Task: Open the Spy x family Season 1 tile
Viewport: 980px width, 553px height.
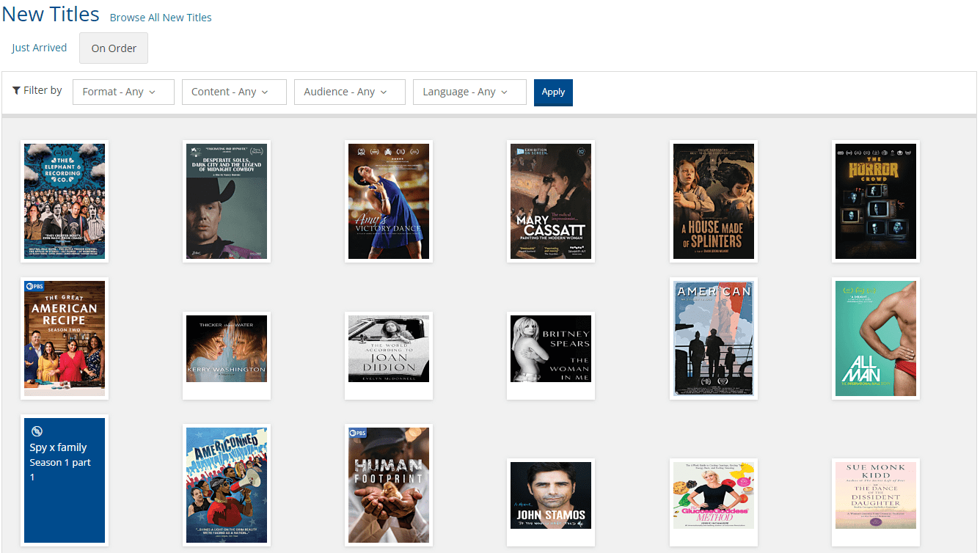Action: (x=65, y=480)
